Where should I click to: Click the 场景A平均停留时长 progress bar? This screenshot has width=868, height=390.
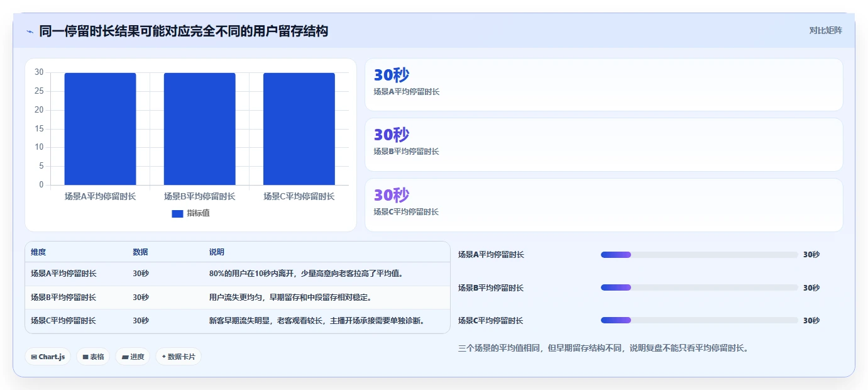pos(699,255)
